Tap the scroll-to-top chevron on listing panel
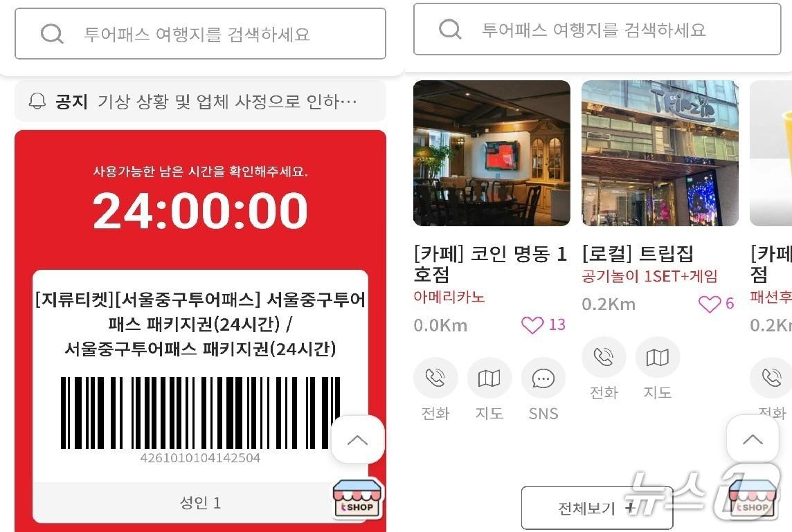The image size is (792, 532). click(753, 439)
